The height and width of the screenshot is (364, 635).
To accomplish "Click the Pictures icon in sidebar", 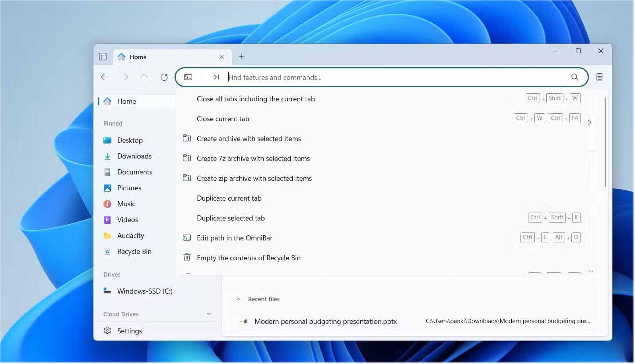I will (x=107, y=188).
